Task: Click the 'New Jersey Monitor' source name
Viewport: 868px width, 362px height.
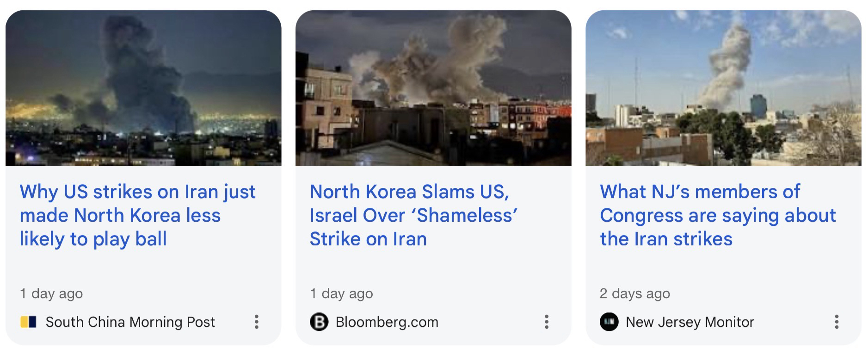Action: (x=689, y=322)
